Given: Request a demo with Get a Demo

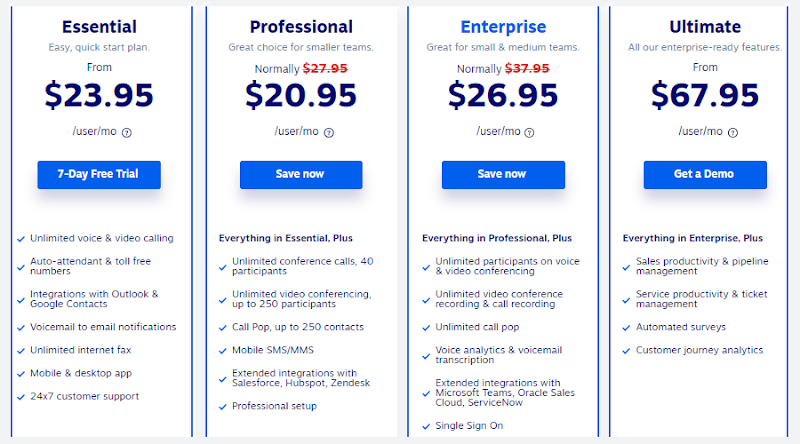Looking at the screenshot, I should click(705, 175).
